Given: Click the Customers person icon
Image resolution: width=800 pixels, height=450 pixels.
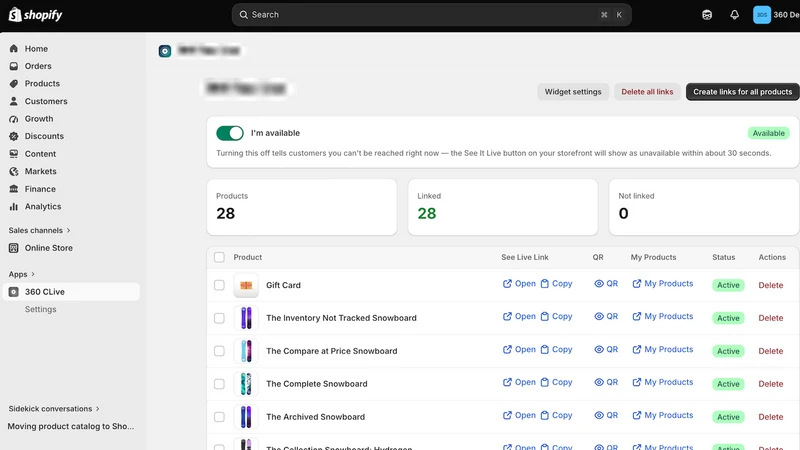Looking at the screenshot, I should pyautogui.click(x=14, y=101).
